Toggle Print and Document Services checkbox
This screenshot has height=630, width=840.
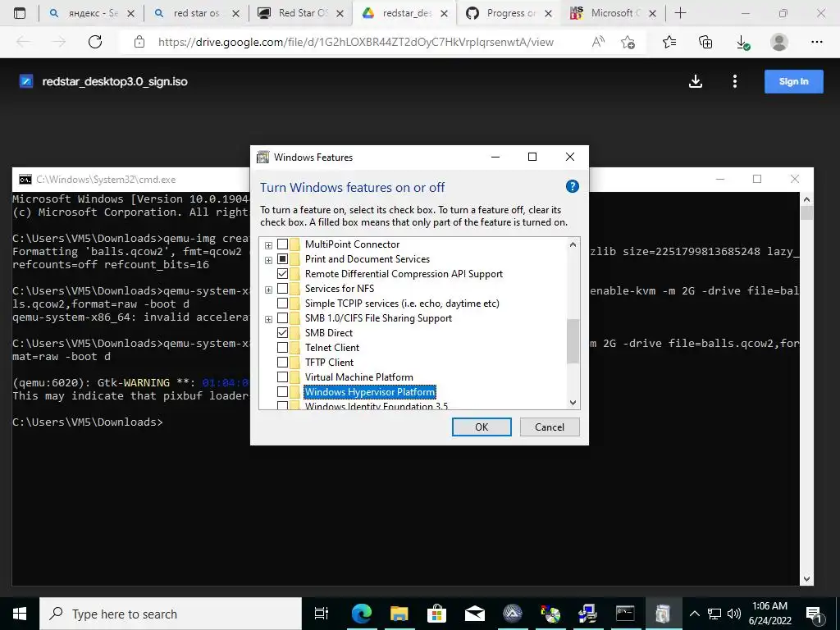tap(282, 258)
